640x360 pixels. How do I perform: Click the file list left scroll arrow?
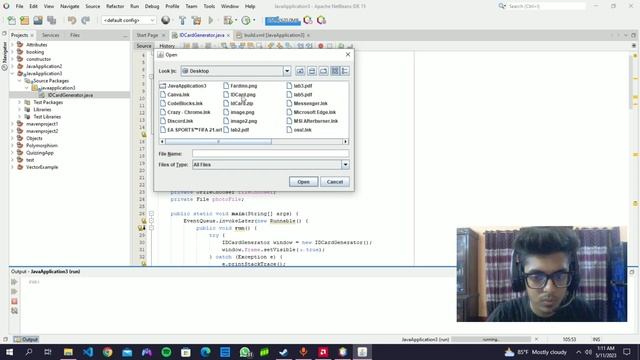pos(162,142)
